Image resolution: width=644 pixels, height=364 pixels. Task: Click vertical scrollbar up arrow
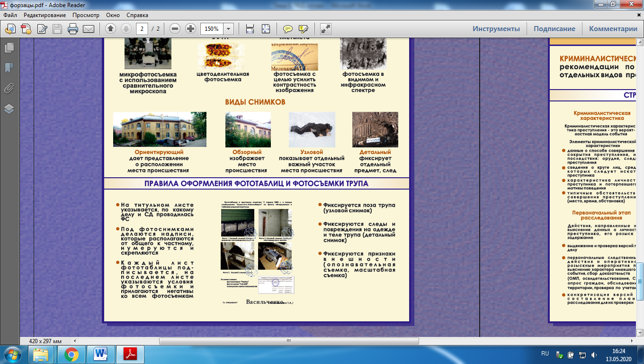(640, 41)
